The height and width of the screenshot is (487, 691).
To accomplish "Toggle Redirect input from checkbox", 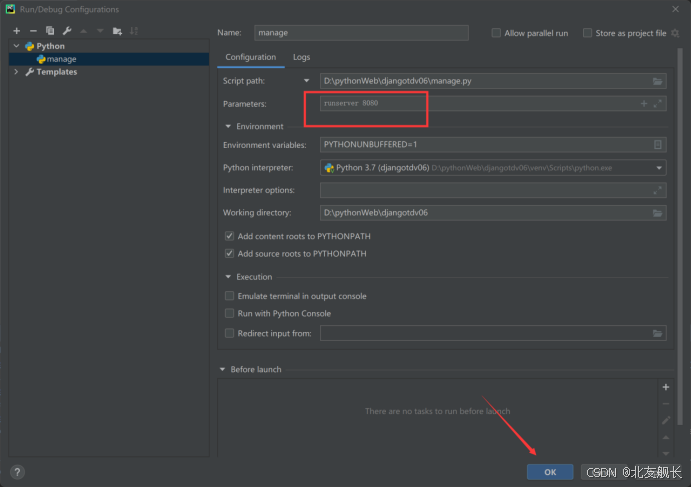I will (229, 333).
